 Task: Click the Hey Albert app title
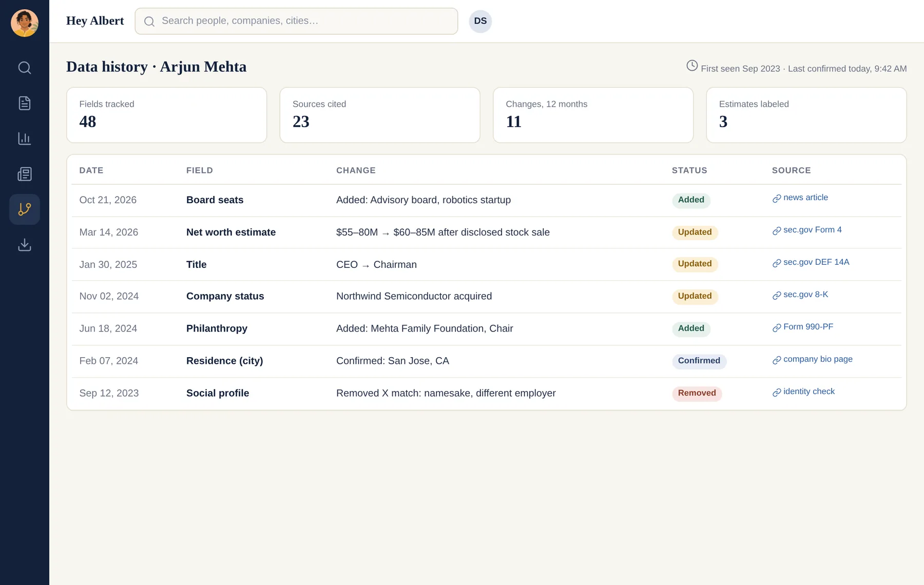coord(95,21)
